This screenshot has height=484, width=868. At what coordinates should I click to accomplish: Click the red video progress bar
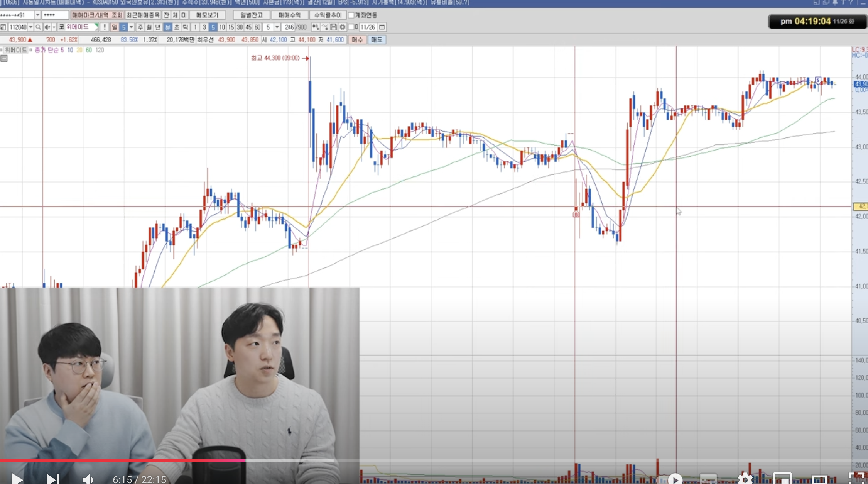pos(123,460)
